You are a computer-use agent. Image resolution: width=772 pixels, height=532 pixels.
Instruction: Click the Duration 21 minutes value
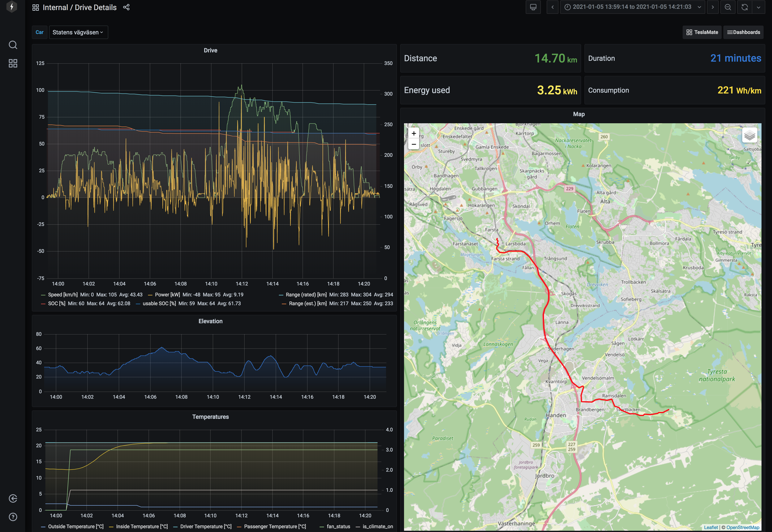(736, 58)
